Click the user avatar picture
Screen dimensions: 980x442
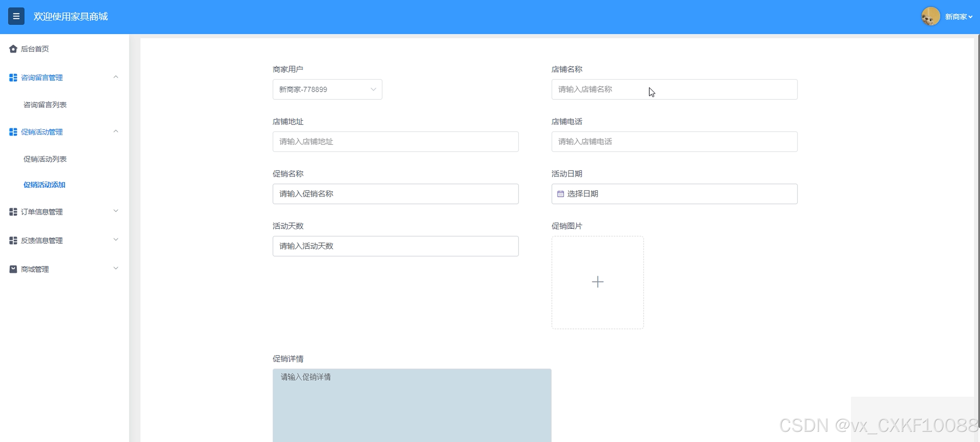930,17
